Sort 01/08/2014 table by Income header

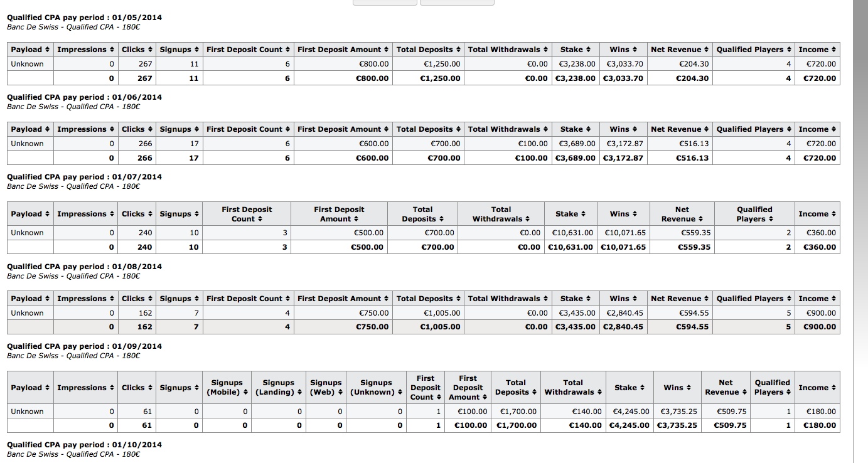coord(817,299)
